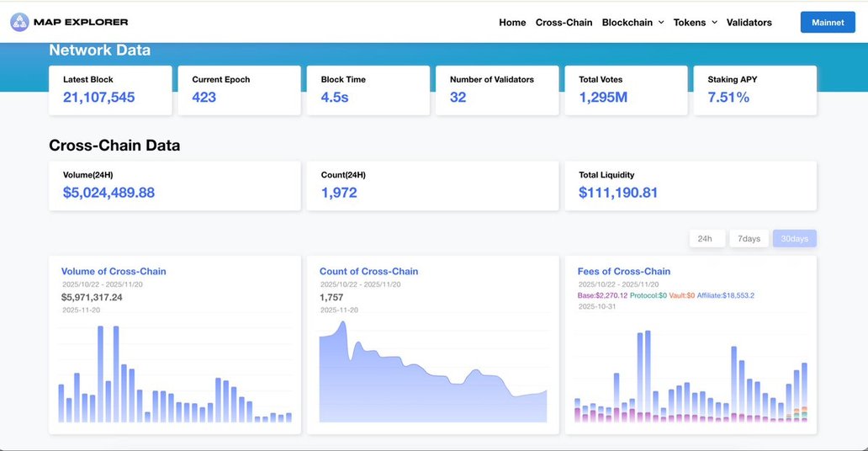868x451 pixels.
Task: Click the Count of Cross-Chain chart title
Action: click(368, 272)
